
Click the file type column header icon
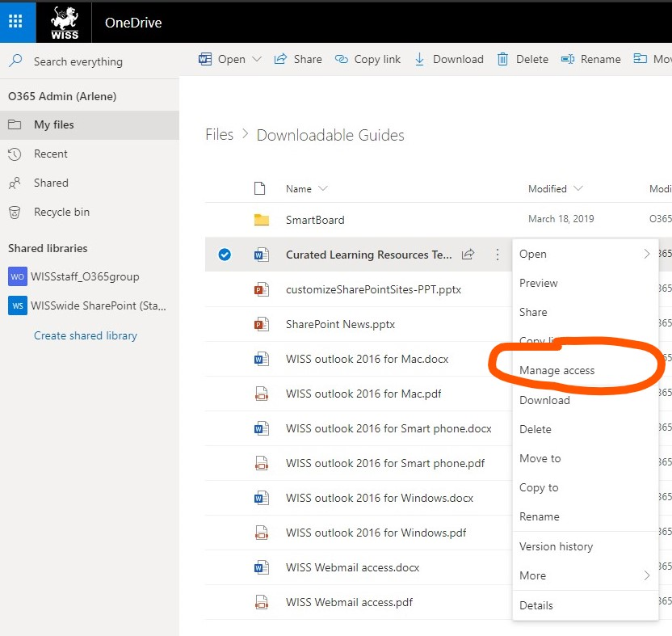(x=260, y=188)
